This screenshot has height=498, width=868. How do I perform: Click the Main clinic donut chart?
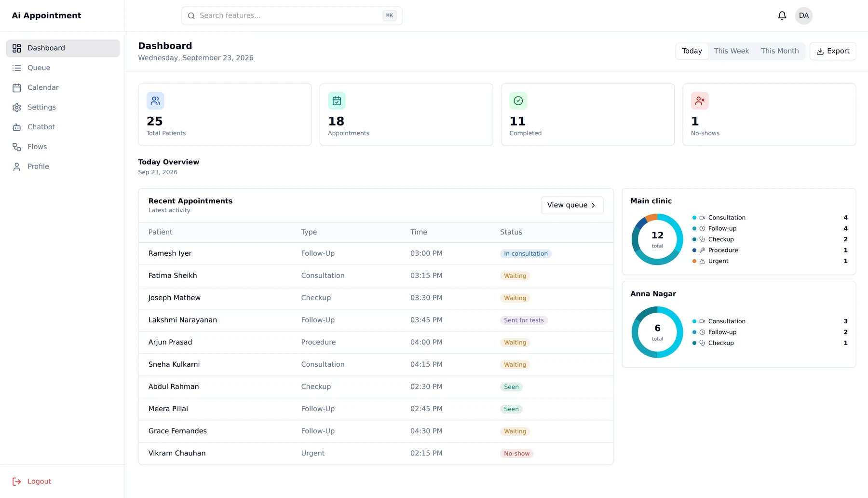pos(657,239)
